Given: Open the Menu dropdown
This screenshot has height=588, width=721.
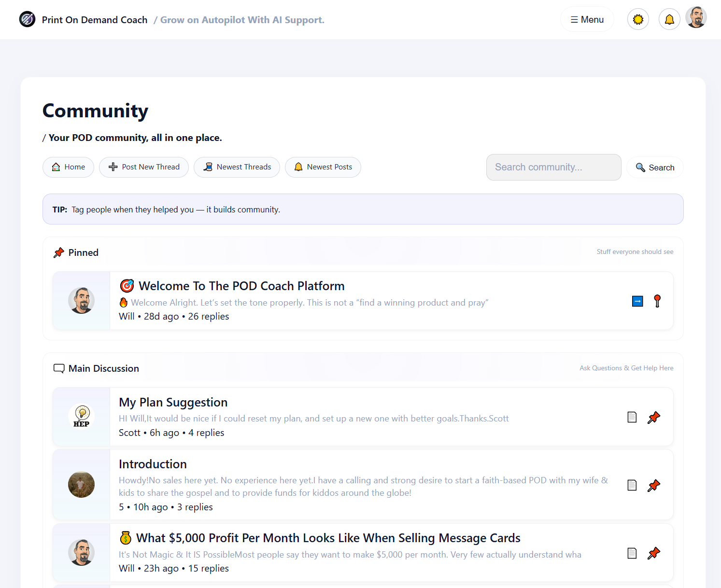Looking at the screenshot, I should [x=587, y=19].
